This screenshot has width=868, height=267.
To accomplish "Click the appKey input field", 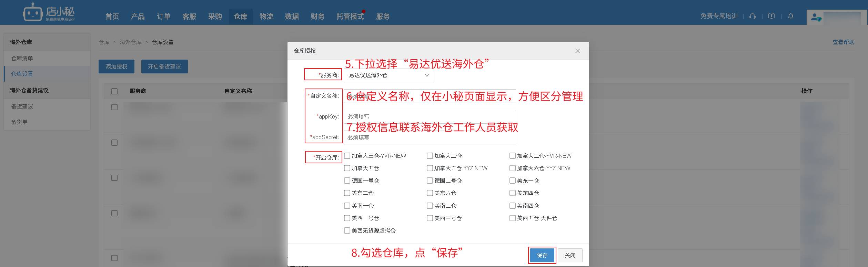I will click(430, 116).
